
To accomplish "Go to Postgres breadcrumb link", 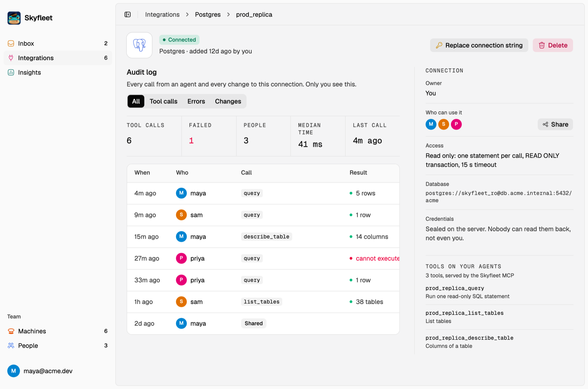I will (208, 14).
